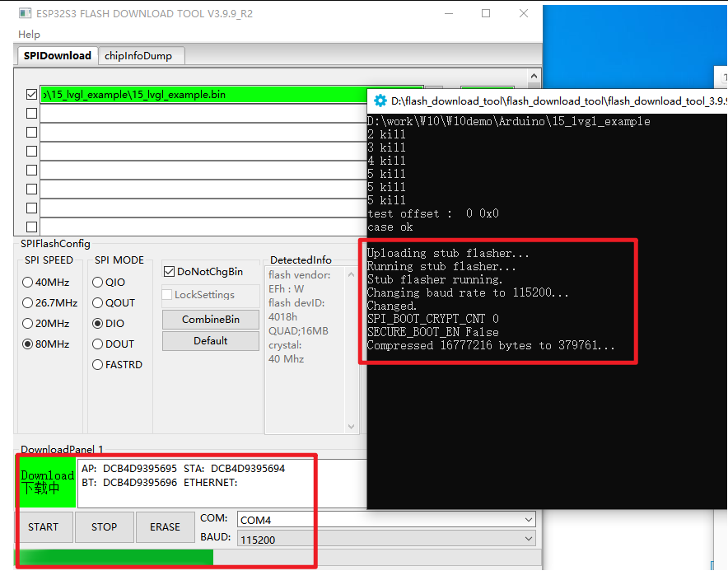Click the ERASE button
This screenshot has width=728, height=580.
[x=165, y=527]
